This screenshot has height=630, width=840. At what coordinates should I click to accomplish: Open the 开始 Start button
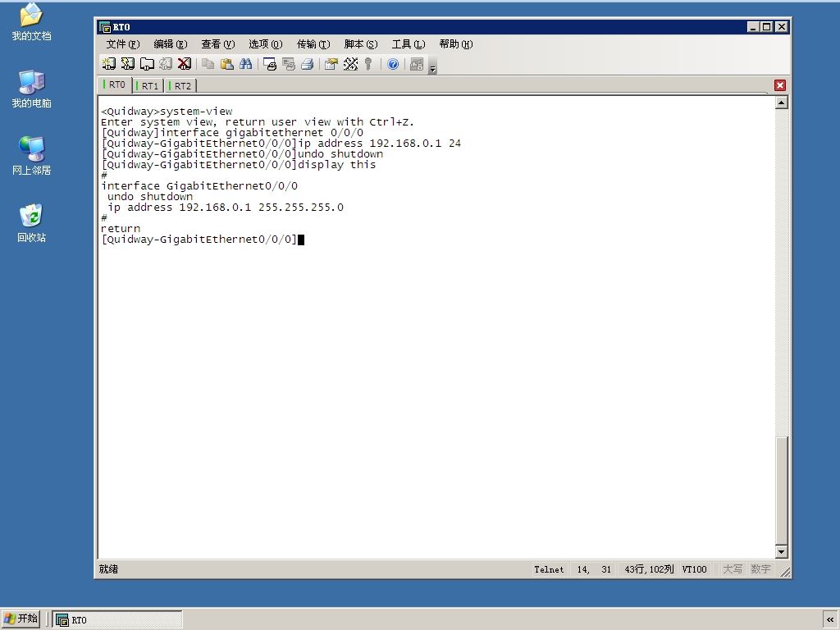click(x=21, y=619)
